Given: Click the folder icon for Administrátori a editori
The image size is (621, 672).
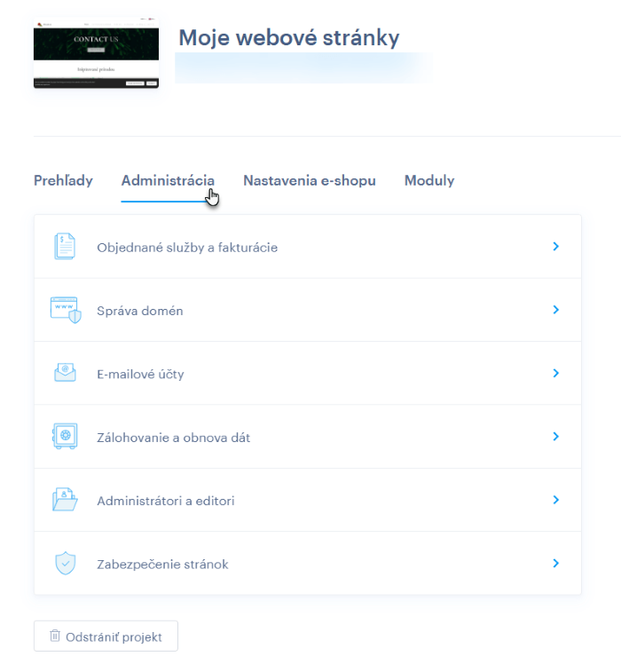Looking at the screenshot, I should coord(65,499).
